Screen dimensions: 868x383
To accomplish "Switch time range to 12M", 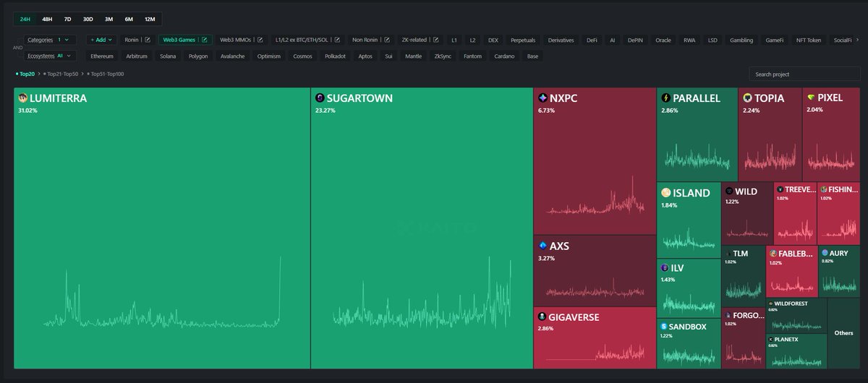I will click(150, 19).
